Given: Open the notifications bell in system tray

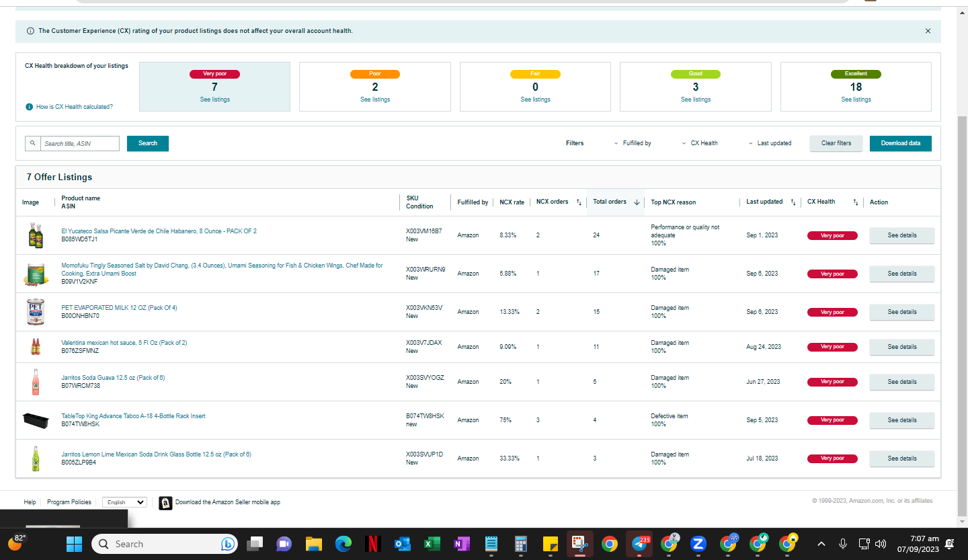Looking at the screenshot, I should (x=949, y=544).
